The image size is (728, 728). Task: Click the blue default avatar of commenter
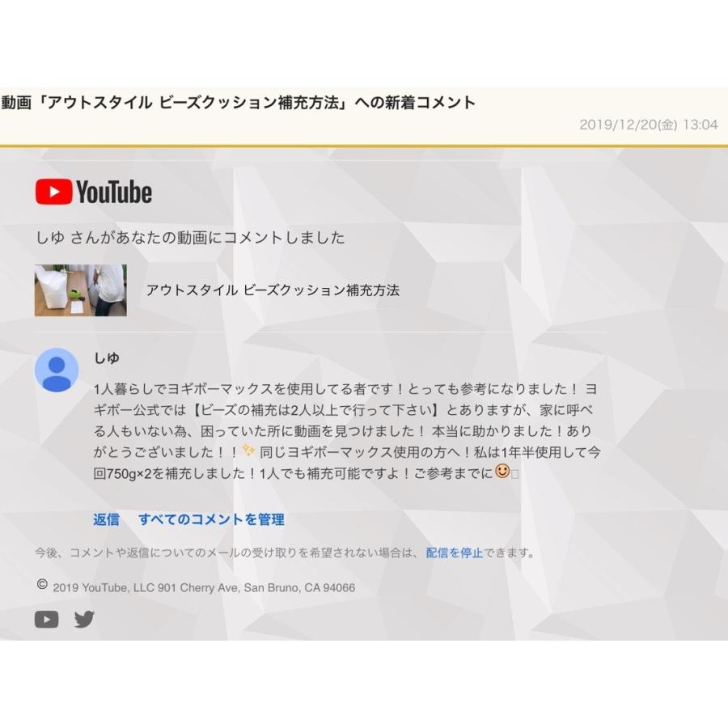click(x=57, y=370)
